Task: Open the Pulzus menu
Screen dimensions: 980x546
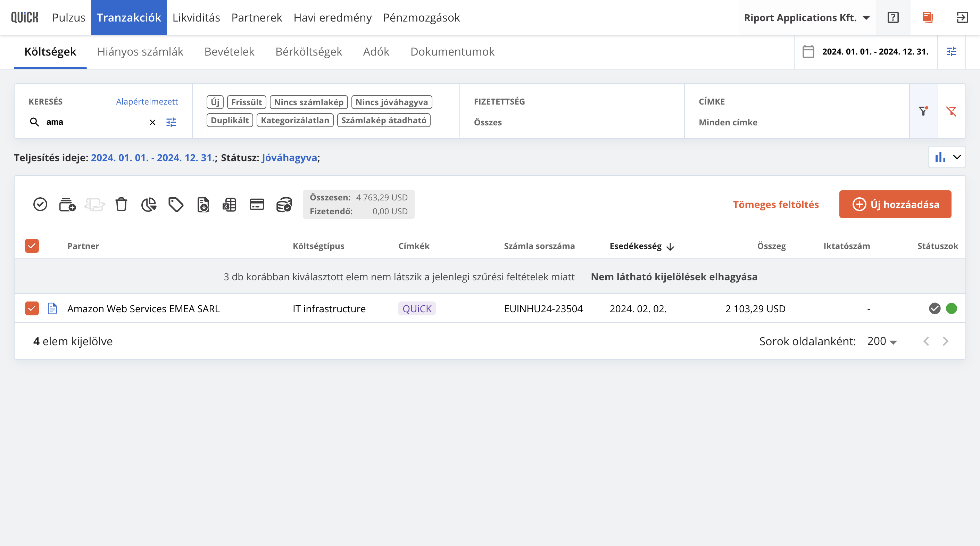Action: point(68,17)
